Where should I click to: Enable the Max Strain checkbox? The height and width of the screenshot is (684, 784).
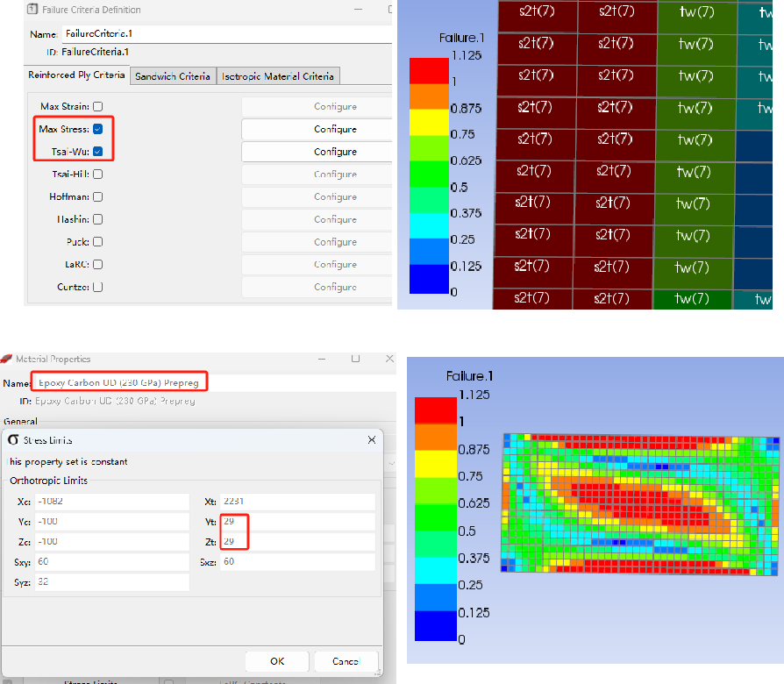(98, 106)
